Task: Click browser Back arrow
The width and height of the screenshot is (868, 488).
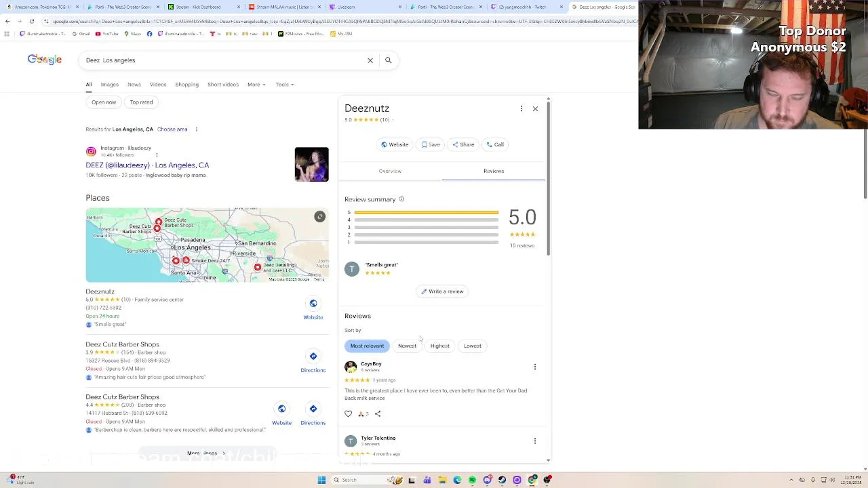Action: point(7,21)
